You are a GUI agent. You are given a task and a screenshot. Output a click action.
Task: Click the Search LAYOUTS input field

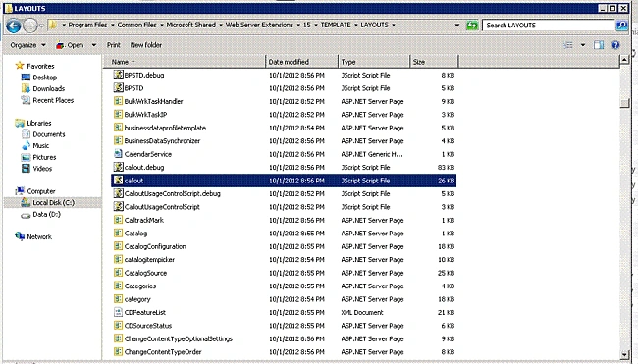[x=550, y=26]
